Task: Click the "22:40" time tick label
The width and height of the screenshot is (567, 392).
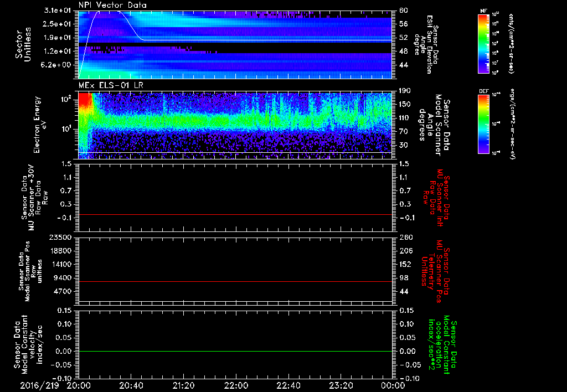Action: coord(288,385)
